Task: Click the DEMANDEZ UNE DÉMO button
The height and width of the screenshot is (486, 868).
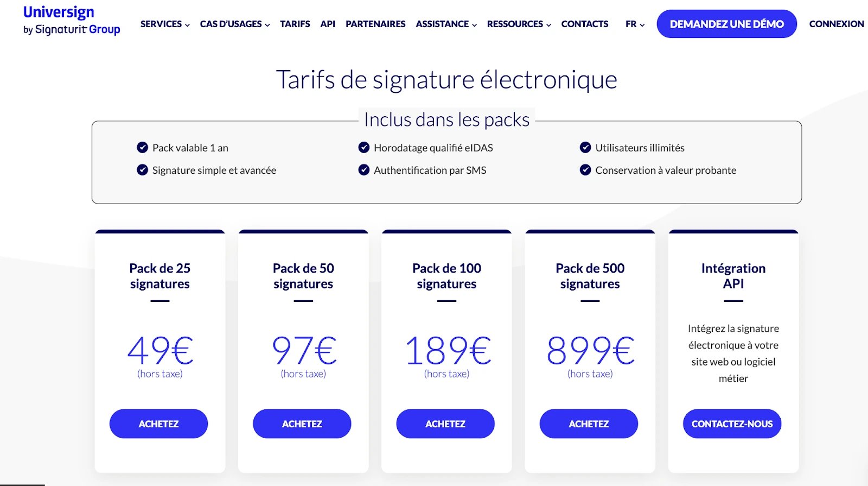Action: 726,24
